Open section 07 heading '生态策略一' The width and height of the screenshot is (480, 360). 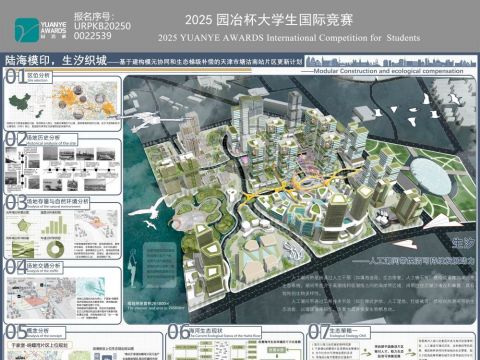pyautogui.click(x=344, y=330)
